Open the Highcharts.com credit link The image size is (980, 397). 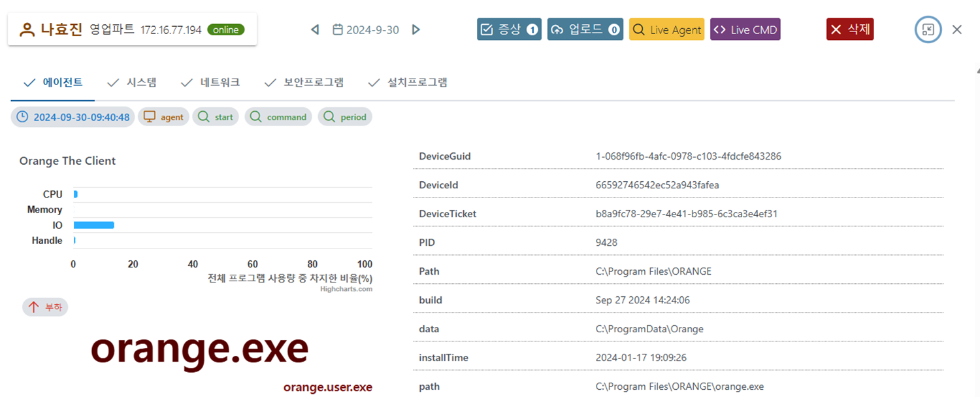click(346, 289)
